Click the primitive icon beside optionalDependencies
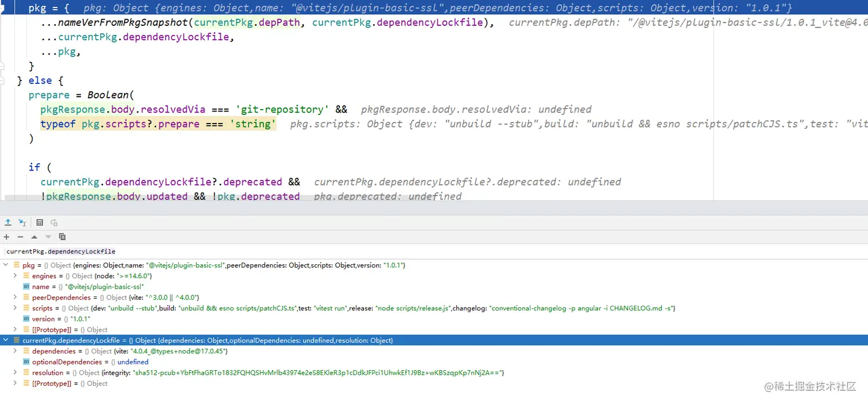868x404 pixels. click(26, 362)
